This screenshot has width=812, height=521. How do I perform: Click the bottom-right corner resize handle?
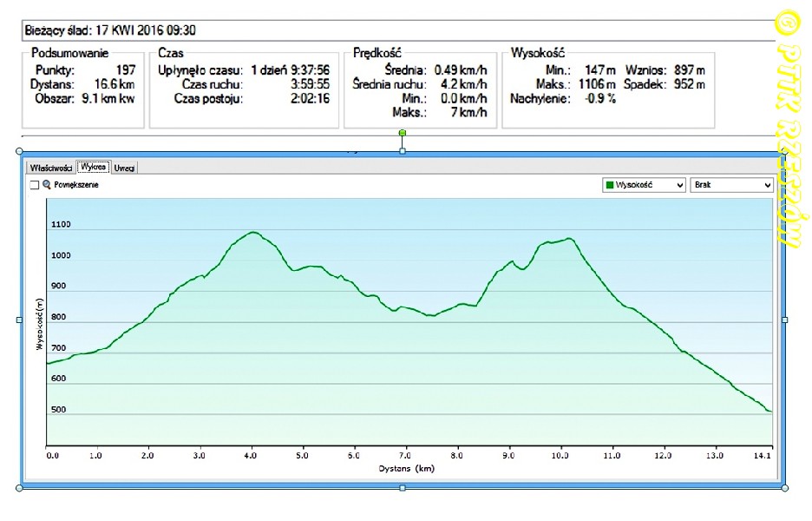(x=785, y=488)
